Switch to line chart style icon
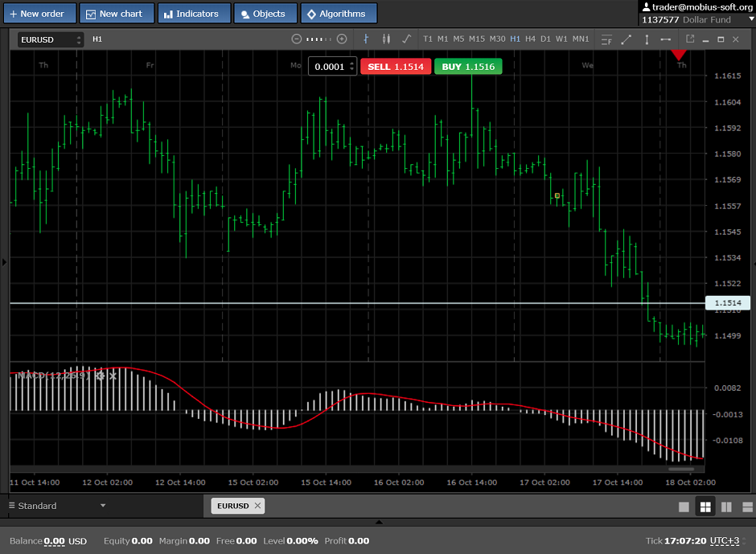The height and width of the screenshot is (554, 756). click(406, 39)
